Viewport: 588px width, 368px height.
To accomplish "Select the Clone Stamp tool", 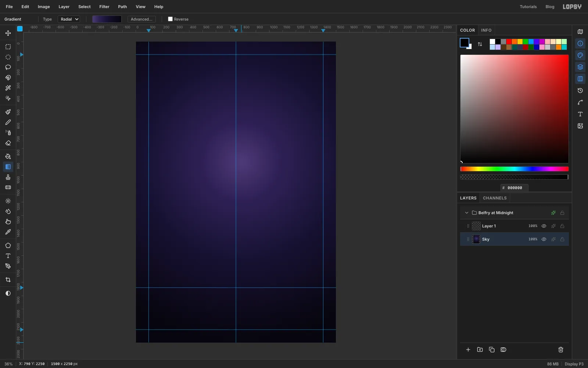I will tap(8, 177).
